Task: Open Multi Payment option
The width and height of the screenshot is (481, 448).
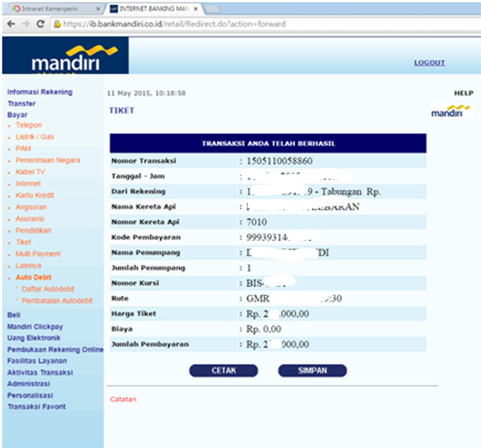Action: [38, 254]
